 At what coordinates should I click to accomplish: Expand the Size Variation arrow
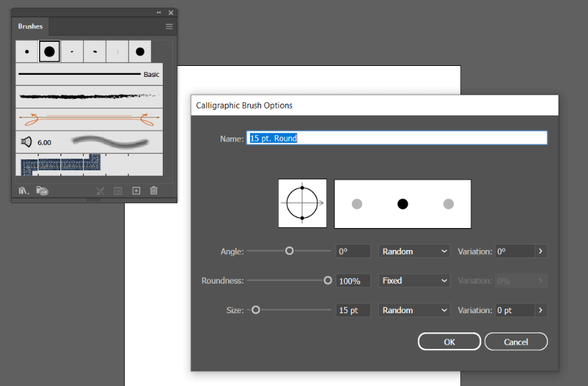(541, 310)
